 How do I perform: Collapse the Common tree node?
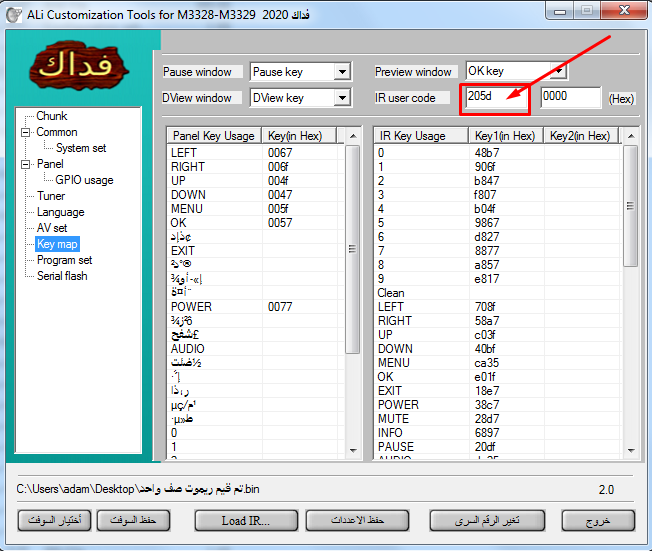tap(26, 132)
